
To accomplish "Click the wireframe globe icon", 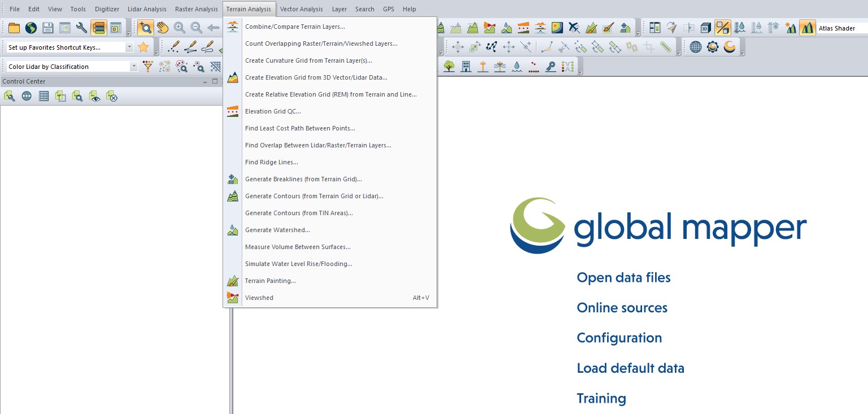I will [x=696, y=47].
